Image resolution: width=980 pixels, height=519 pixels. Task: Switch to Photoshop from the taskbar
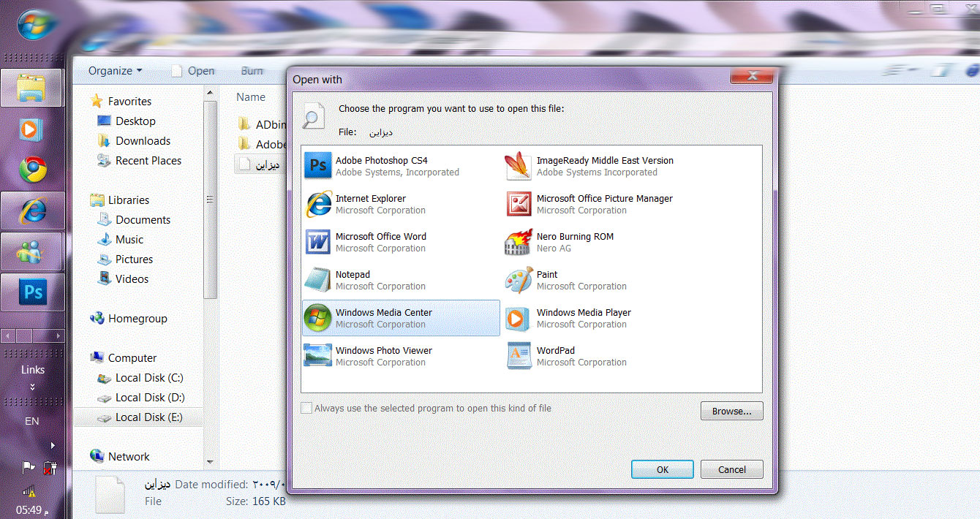pos(32,293)
